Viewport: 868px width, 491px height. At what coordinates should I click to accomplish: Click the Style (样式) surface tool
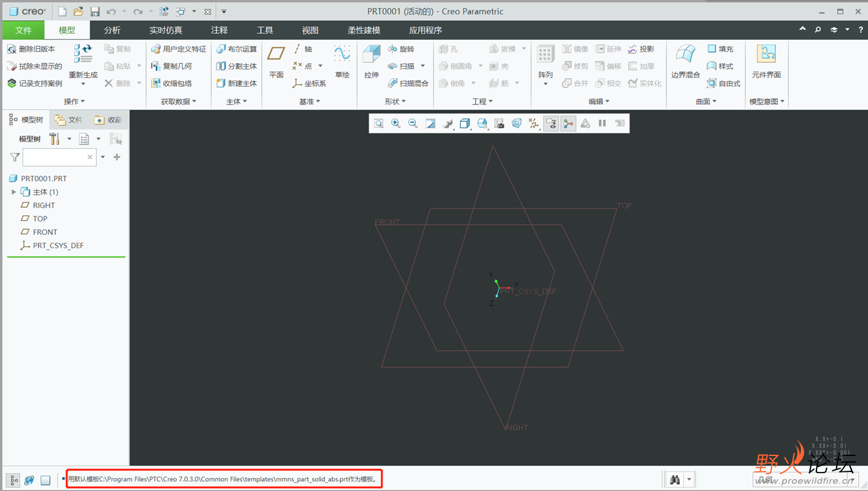pyautogui.click(x=720, y=66)
